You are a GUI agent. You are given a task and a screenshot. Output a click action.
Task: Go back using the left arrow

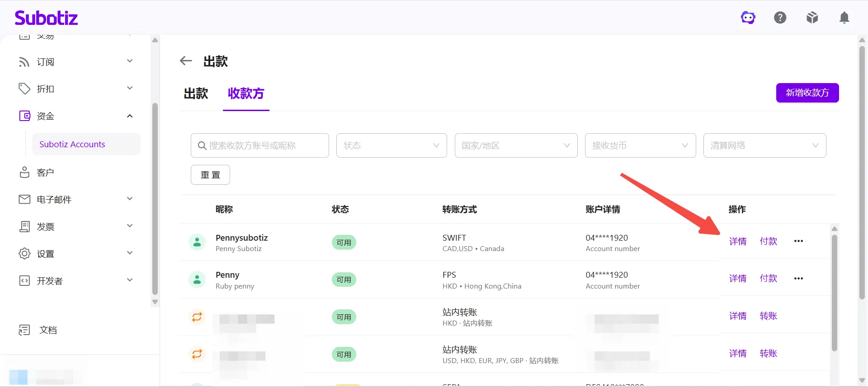click(186, 61)
